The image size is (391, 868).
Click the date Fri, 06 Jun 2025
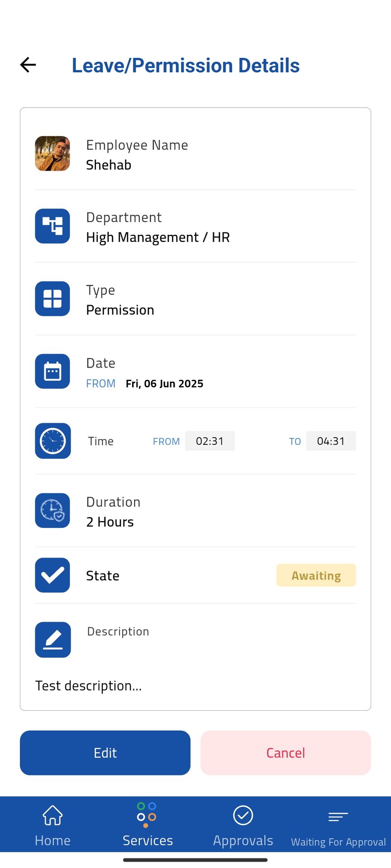click(164, 384)
